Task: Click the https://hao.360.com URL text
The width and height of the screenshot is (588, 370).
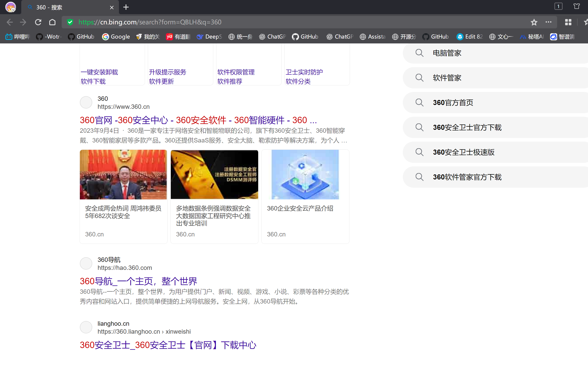Action: (125, 268)
